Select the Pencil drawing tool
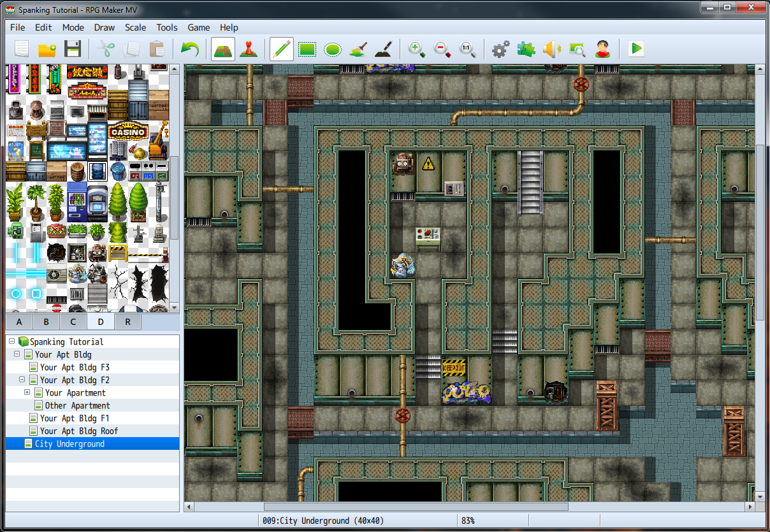Screen dimensions: 770x532 [x=281, y=50]
